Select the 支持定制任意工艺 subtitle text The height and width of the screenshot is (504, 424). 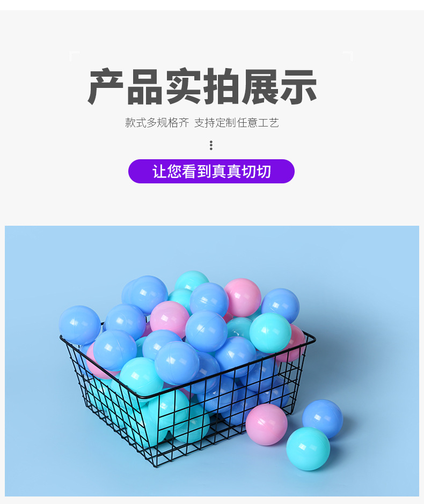pyautogui.click(x=237, y=123)
